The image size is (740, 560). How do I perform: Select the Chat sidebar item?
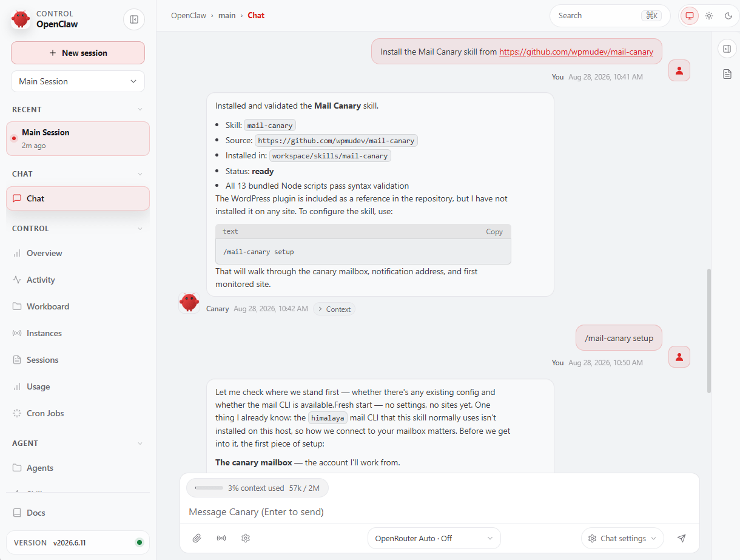78,198
